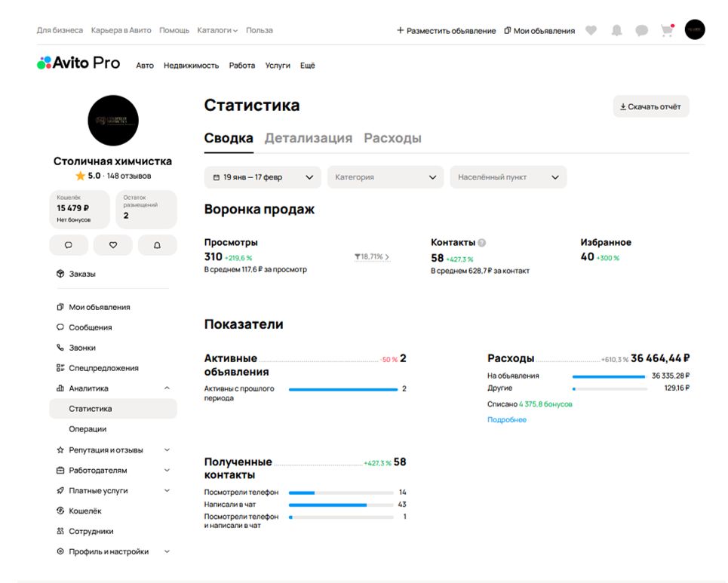This screenshot has width=728, height=583.
Task: Click На объявления expenses bar
Action: 609,376
